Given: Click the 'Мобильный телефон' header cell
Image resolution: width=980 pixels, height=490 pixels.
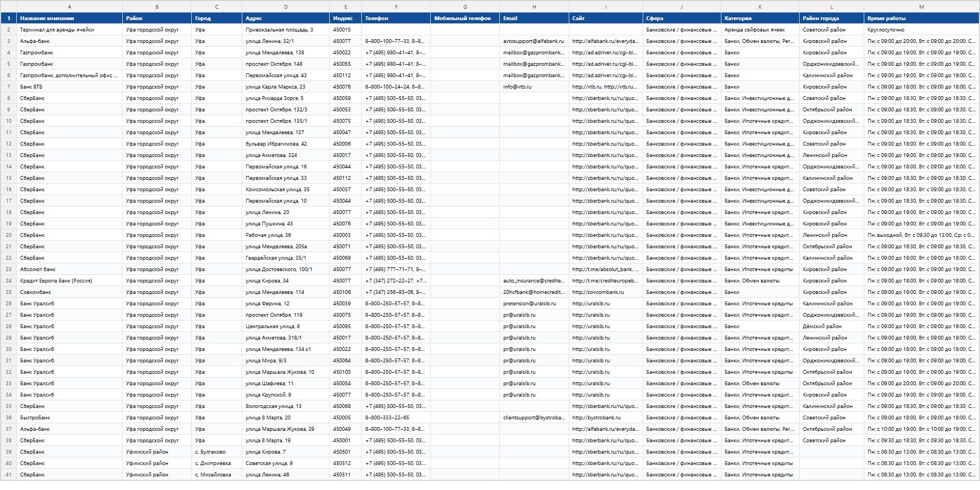Looking at the screenshot, I should (465, 18).
